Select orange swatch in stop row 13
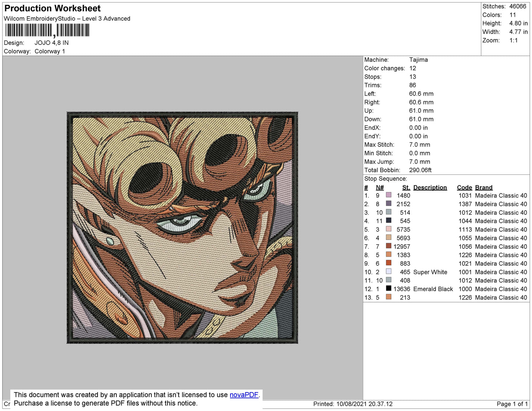Viewport: 532px width, 411px height. (388, 297)
